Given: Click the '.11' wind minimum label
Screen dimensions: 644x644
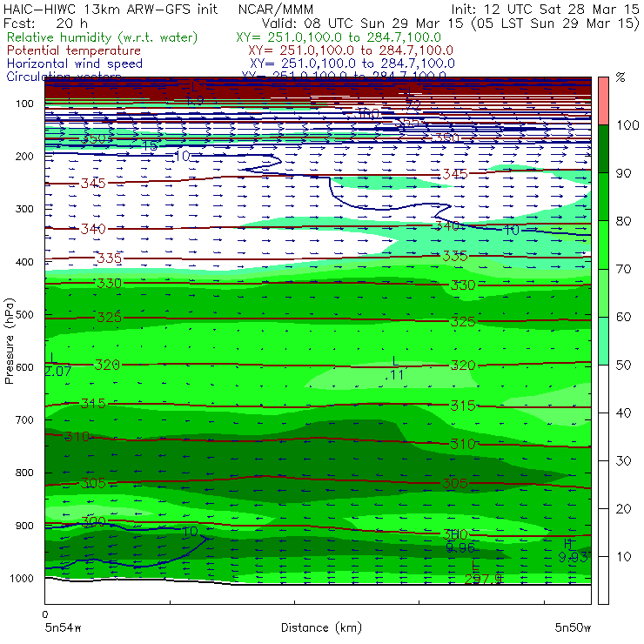Looking at the screenshot, I should click(395, 374).
